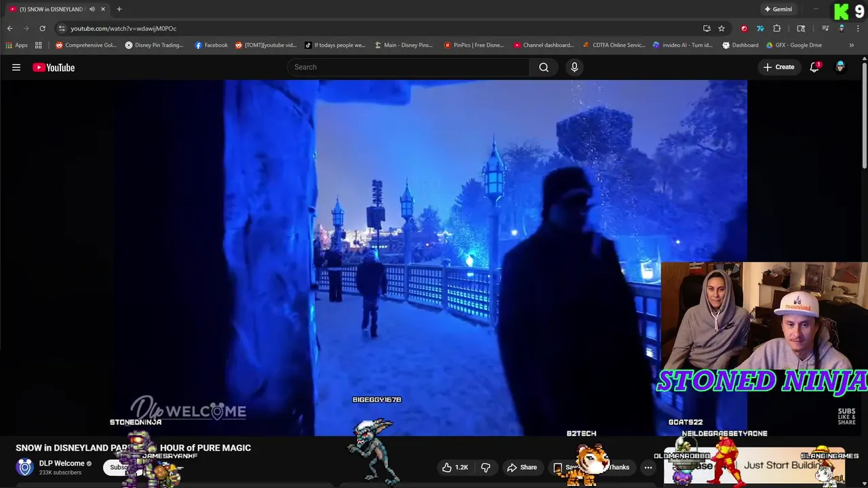Dislike the video with thumbs down

point(486,467)
